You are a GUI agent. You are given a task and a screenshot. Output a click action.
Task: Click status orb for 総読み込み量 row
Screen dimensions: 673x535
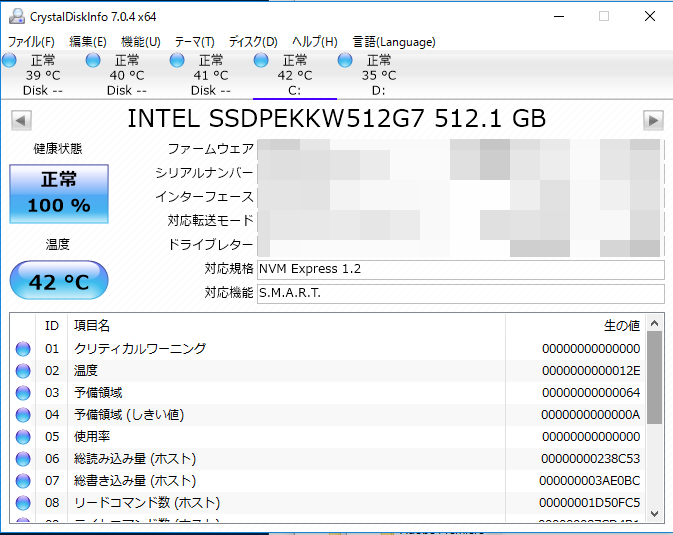click(x=23, y=459)
